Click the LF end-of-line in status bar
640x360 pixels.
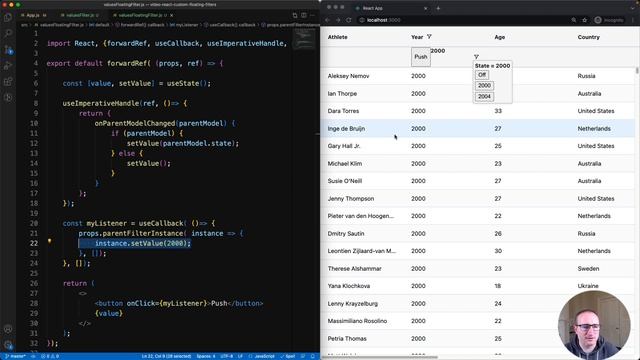tap(240, 356)
